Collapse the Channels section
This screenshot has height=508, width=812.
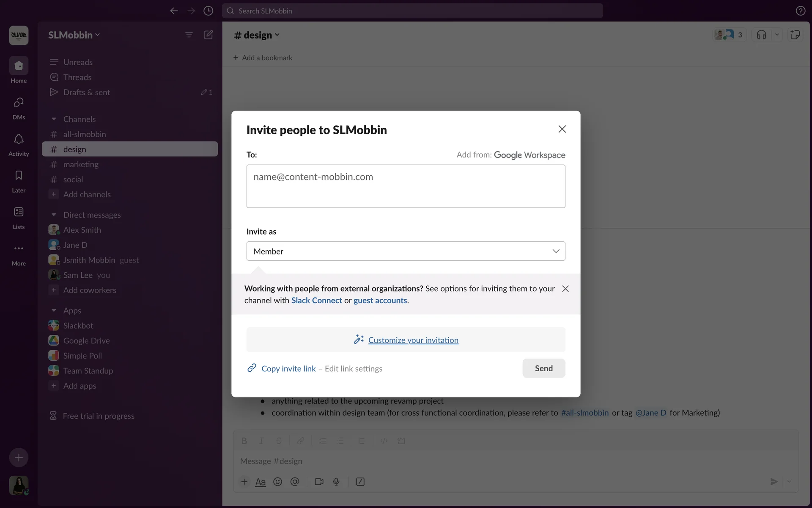click(x=54, y=119)
